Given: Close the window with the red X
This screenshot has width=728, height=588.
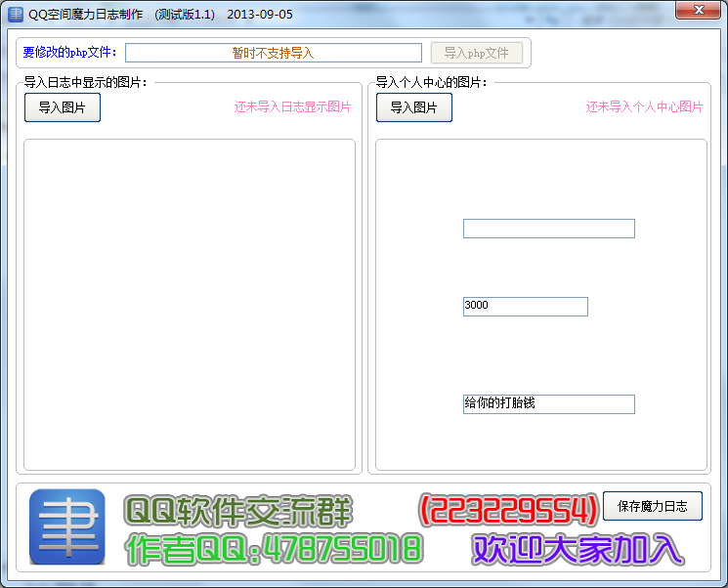Looking at the screenshot, I should click(x=697, y=10).
